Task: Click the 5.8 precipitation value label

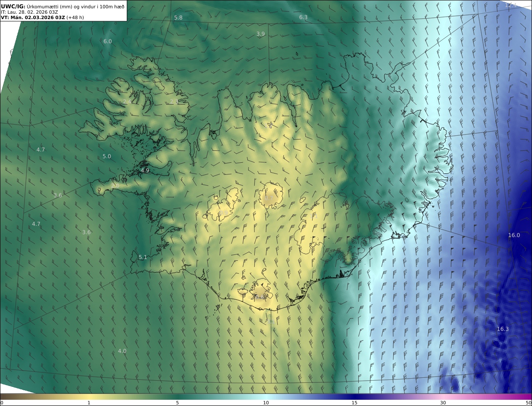Action: [178, 17]
